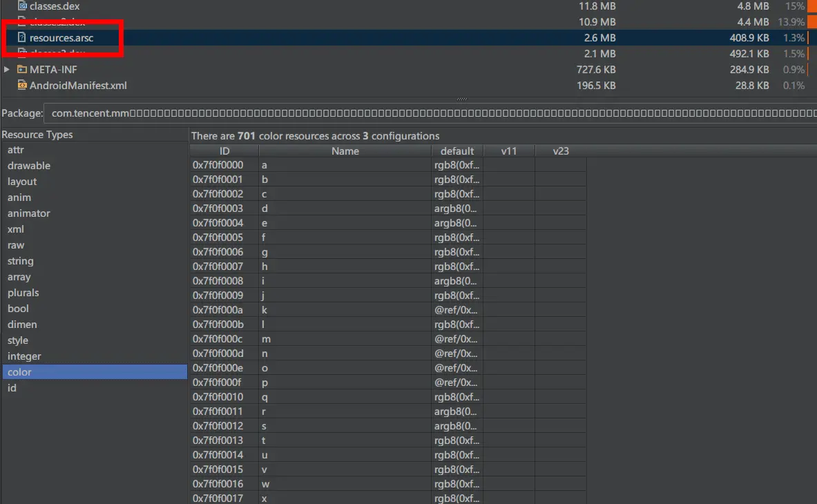Select color resource row named w
This screenshot has width=817, height=504.
(388, 484)
